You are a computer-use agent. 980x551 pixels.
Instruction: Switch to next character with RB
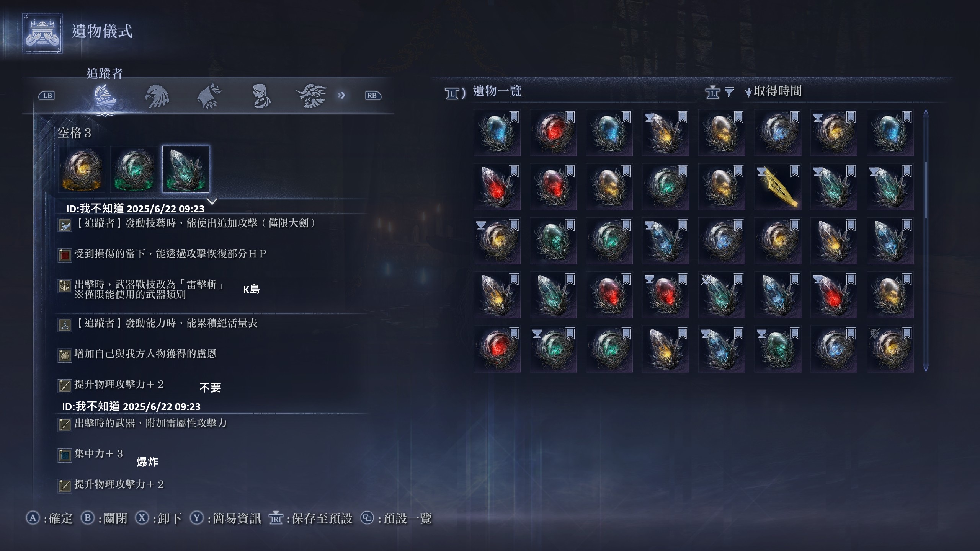click(x=373, y=95)
